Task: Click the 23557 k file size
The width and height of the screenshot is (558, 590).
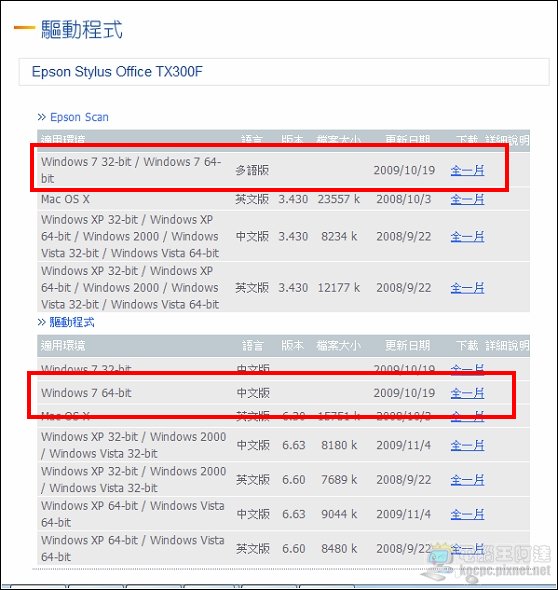Action: (x=339, y=199)
